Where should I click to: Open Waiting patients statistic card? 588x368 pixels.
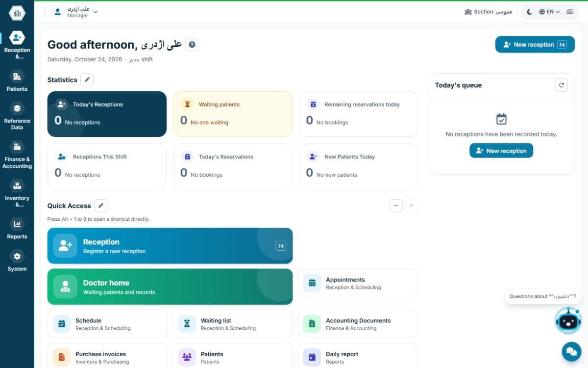[233, 114]
